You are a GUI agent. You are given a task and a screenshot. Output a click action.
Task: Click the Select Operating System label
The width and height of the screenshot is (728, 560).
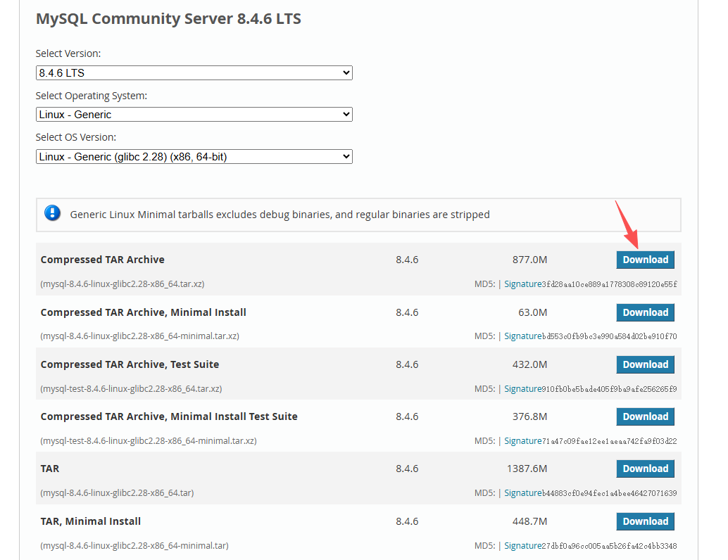pyautogui.click(x=92, y=96)
